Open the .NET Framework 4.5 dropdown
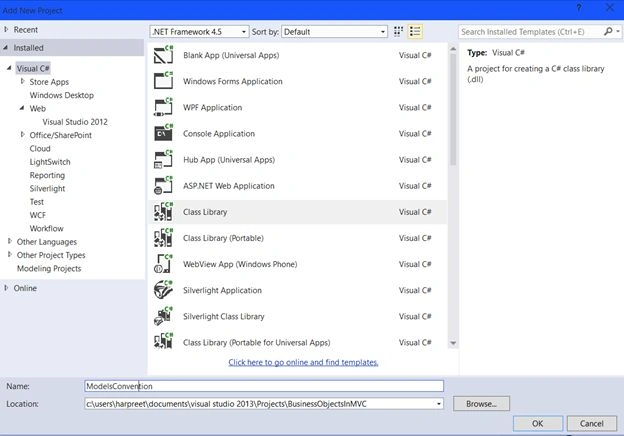This screenshot has width=624, height=436. [x=199, y=32]
